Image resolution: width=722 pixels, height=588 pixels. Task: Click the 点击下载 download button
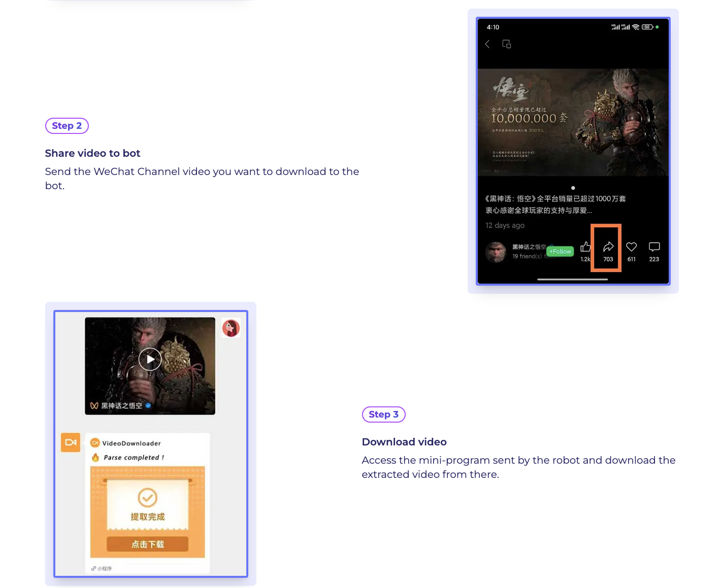[x=148, y=544]
